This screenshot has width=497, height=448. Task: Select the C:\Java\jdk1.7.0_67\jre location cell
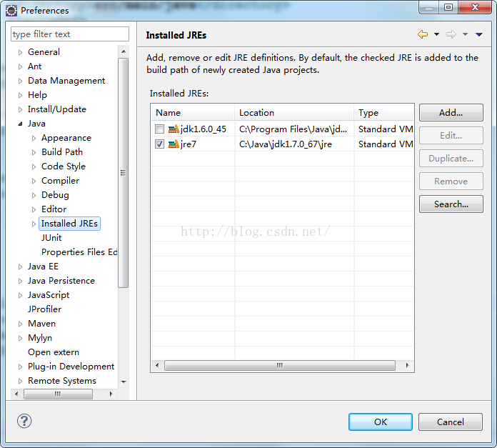[x=294, y=144]
